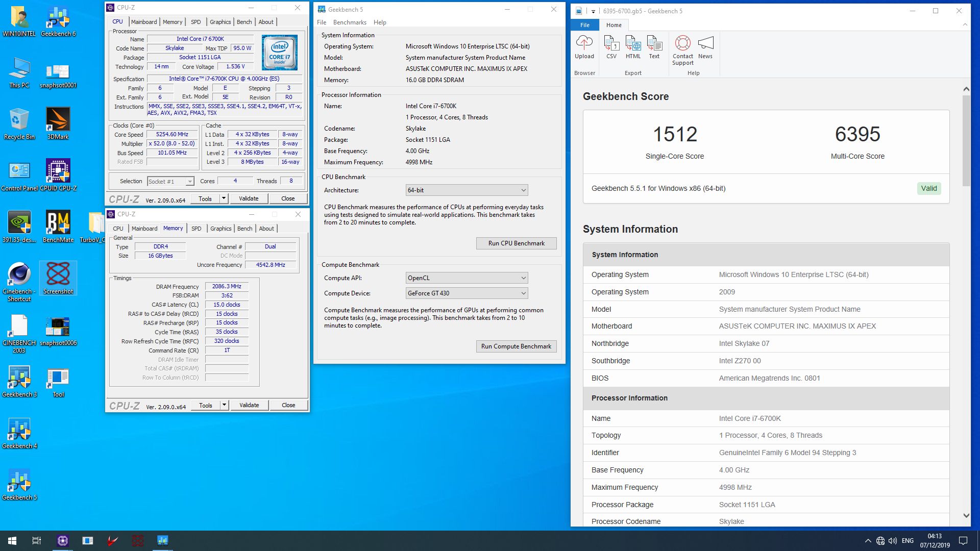This screenshot has height=551, width=980.
Task: Select snaphsot0006 desktop file
Action: [x=58, y=331]
